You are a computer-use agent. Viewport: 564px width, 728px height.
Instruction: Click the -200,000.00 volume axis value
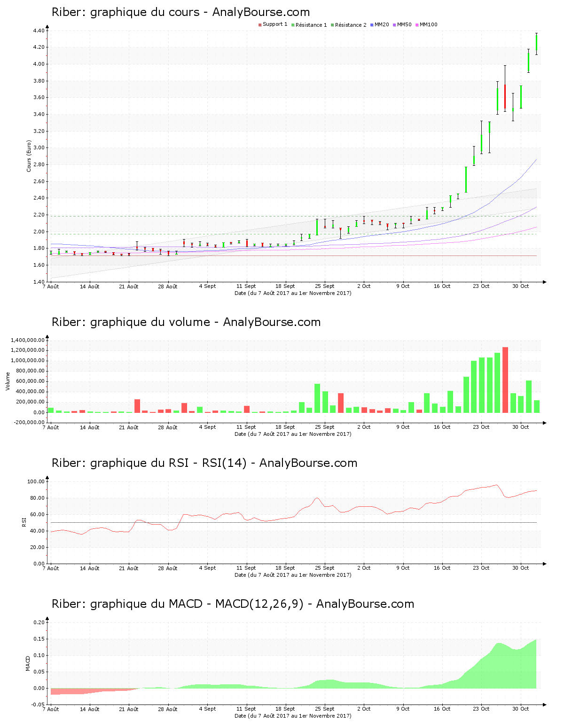(x=29, y=422)
